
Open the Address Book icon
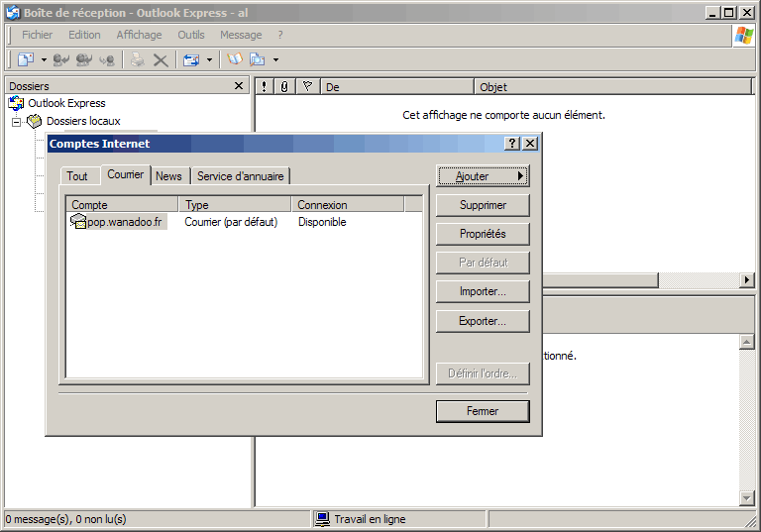(x=235, y=59)
